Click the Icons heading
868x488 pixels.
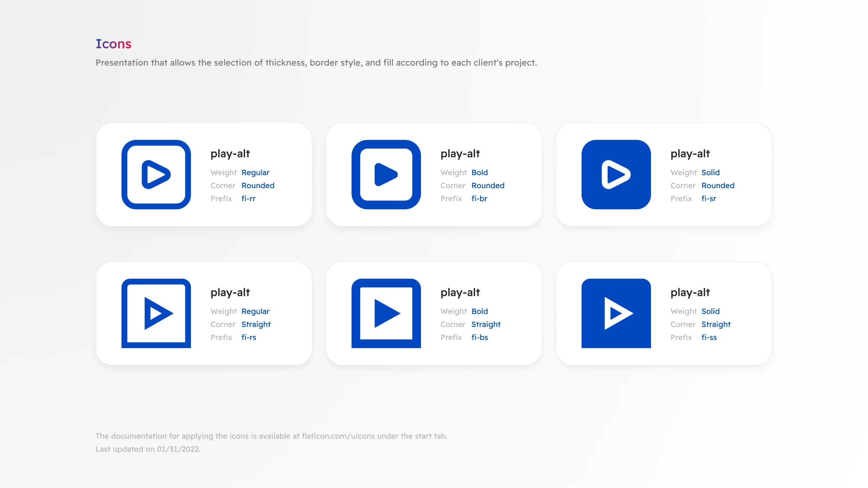(113, 44)
